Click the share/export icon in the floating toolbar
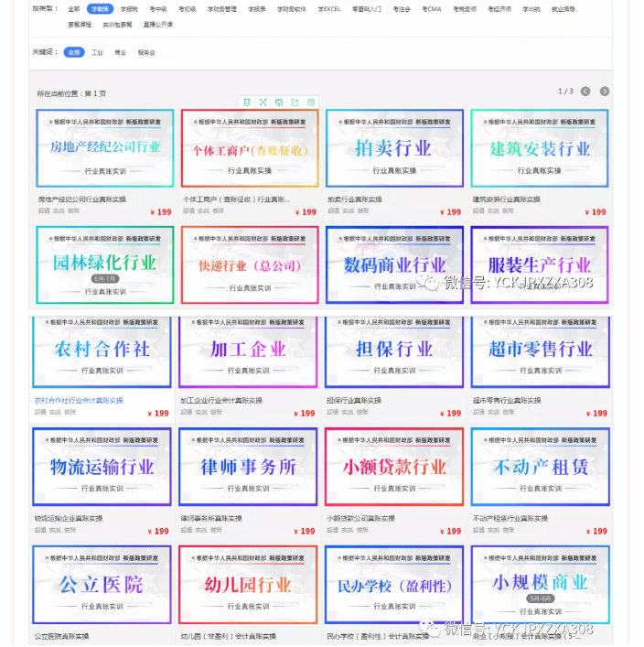 click(295, 102)
